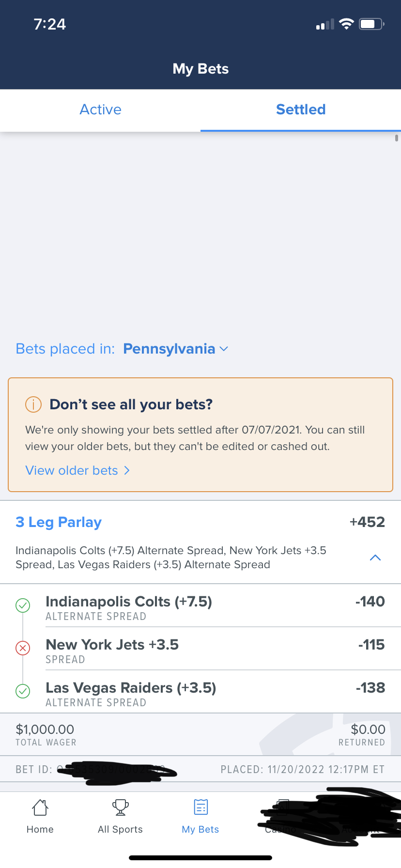Image resolution: width=401 pixels, height=868 pixels.
Task: Tap the My Bets betslip icon
Action: pyautogui.click(x=200, y=807)
